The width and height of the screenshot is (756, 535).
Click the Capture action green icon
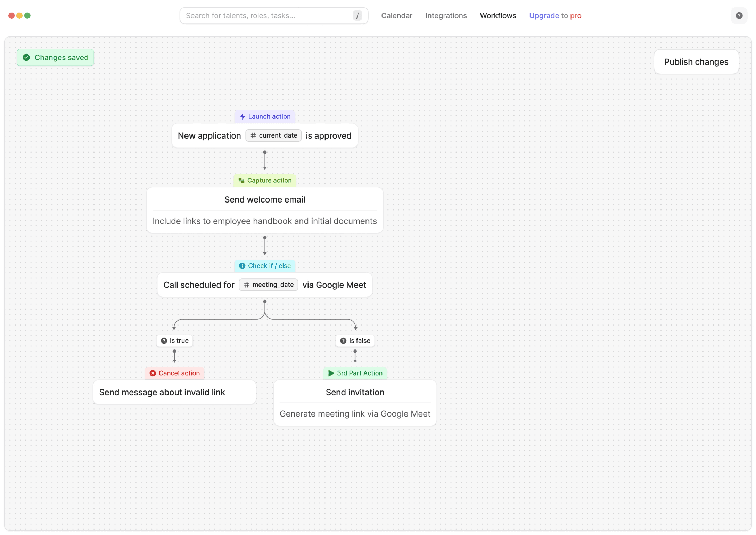241,181
